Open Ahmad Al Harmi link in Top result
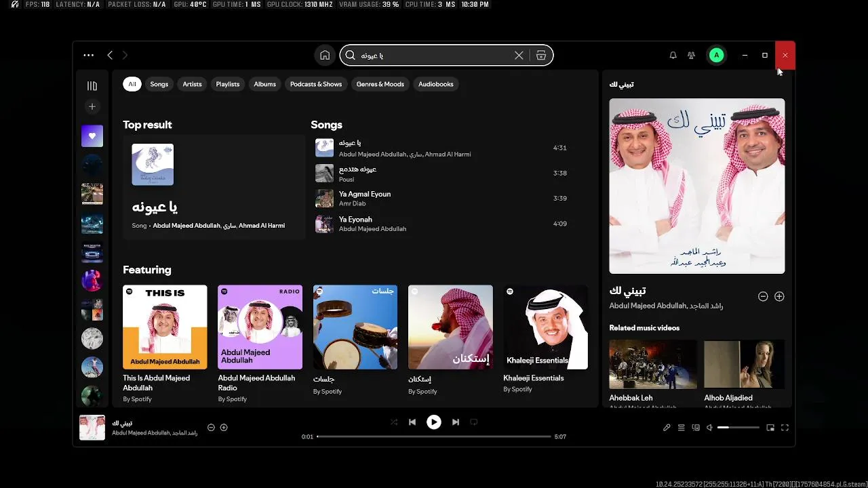Screen dimensions: 868x488 click(262, 226)
